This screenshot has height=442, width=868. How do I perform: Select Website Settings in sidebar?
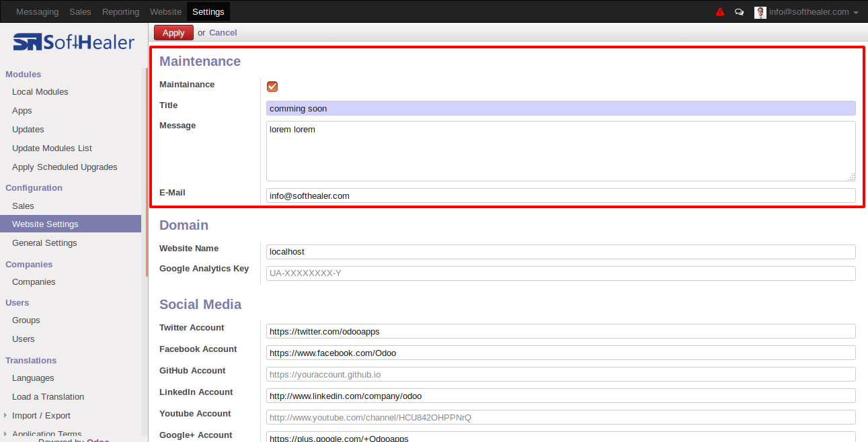click(71, 224)
